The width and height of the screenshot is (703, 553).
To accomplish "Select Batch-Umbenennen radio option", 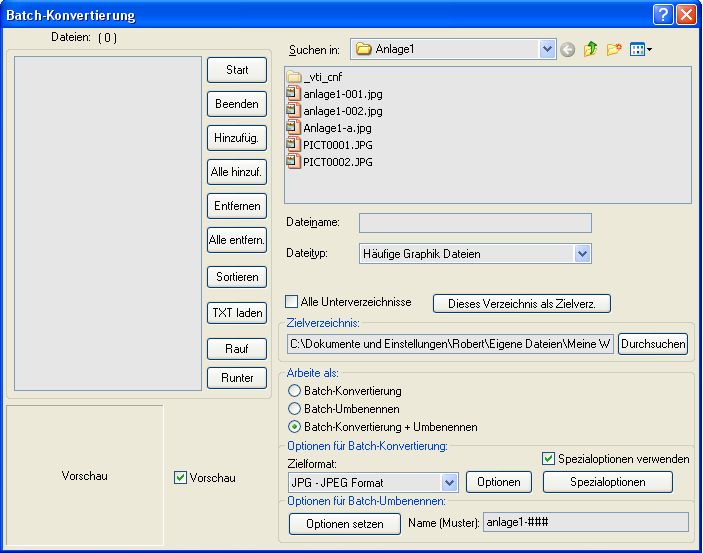I will [294, 409].
